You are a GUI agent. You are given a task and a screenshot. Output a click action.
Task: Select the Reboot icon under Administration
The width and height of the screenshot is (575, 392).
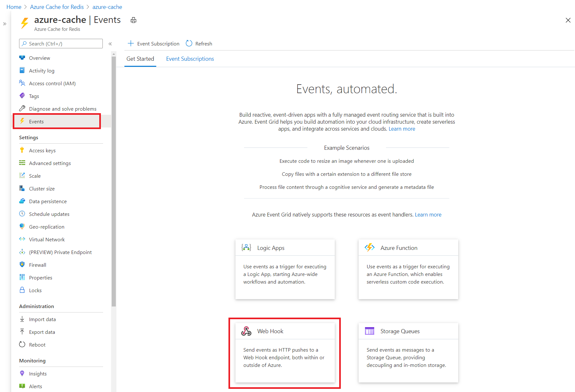pos(22,344)
